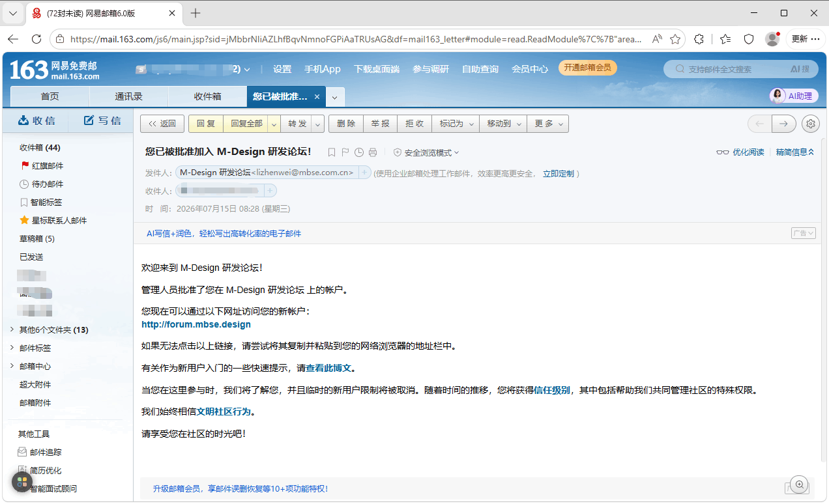Switch to the 收件箱 tab
Viewport: 829px width, 504px height.
point(207,96)
